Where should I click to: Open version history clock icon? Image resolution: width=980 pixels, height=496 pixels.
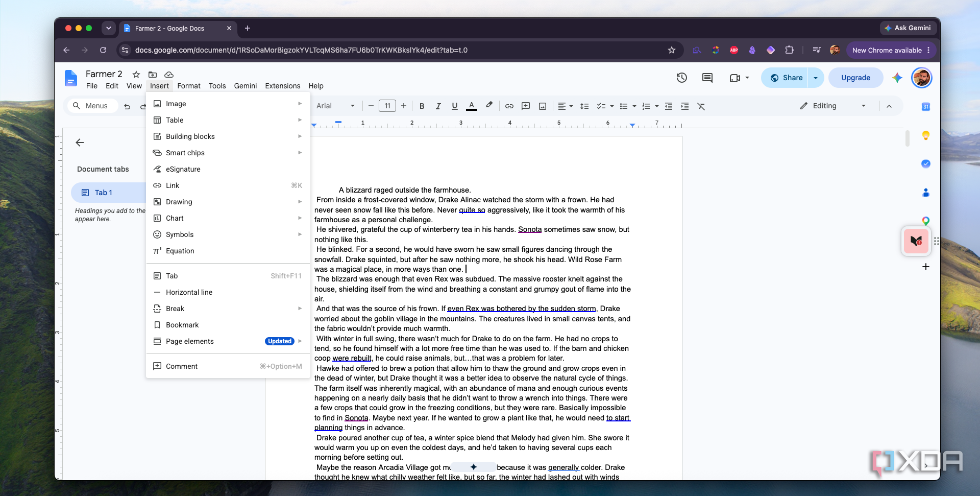click(x=681, y=78)
